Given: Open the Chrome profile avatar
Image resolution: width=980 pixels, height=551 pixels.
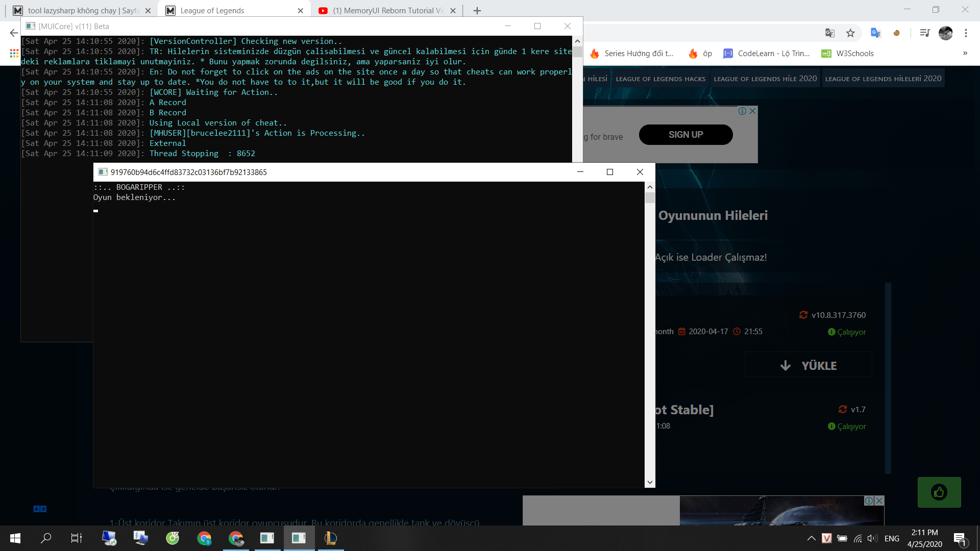Looking at the screenshot, I should click(945, 33).
